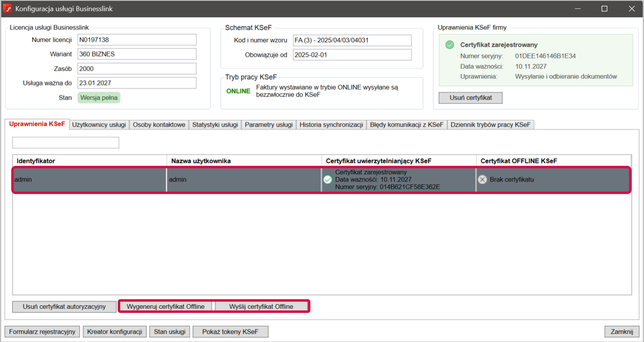
Task: Click the red app icon in title bar
Action: pos(7,9)
